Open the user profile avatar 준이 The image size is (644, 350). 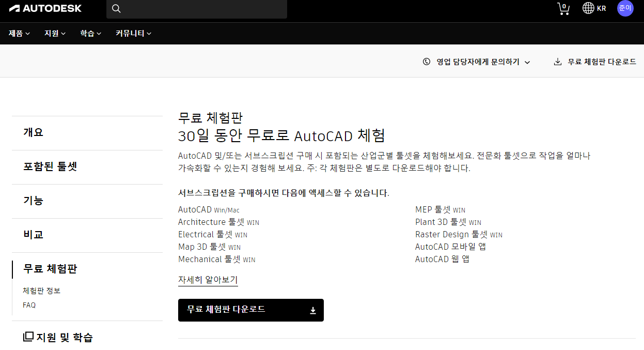pyautogui.click(x=625, y=8)
